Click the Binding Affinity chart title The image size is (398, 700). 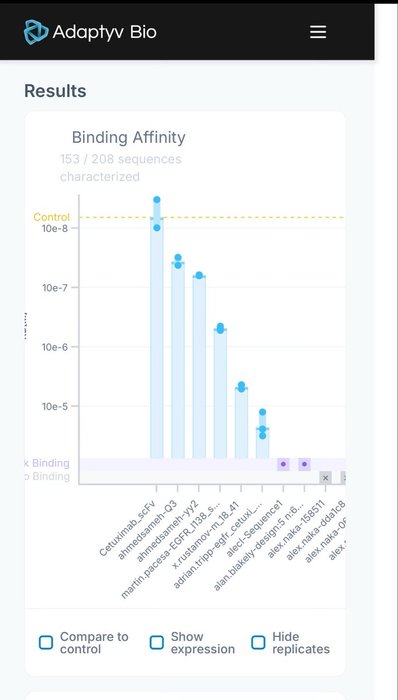[x=129, y=138]
